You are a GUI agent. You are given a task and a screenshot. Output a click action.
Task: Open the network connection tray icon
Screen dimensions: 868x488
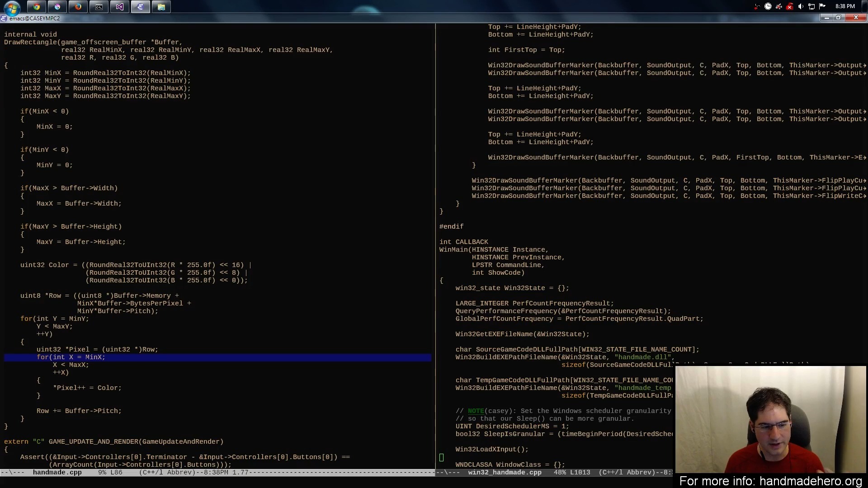point(811,6)
